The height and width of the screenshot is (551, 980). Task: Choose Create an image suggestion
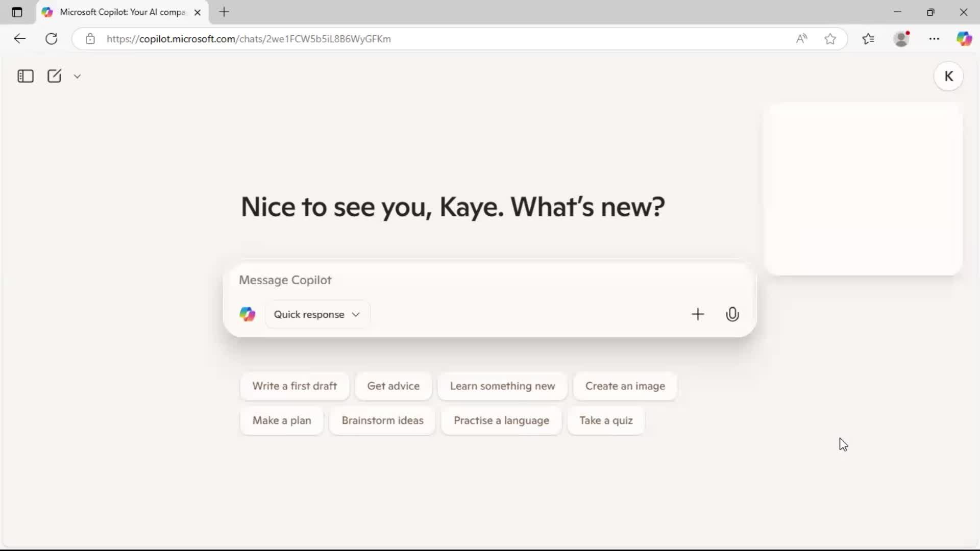tap(625, 386)
